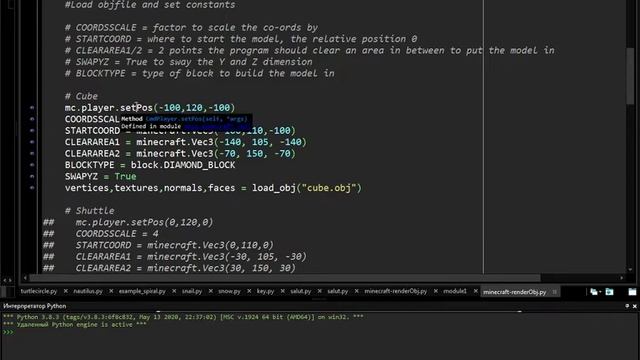Click the interpreter prompt >>>
The image size is (640, 360).
click(x=8, y=332)
